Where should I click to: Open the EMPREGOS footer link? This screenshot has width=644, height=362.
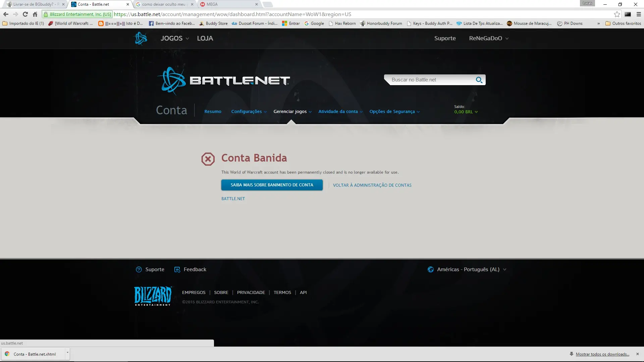[x=194, y=293]
